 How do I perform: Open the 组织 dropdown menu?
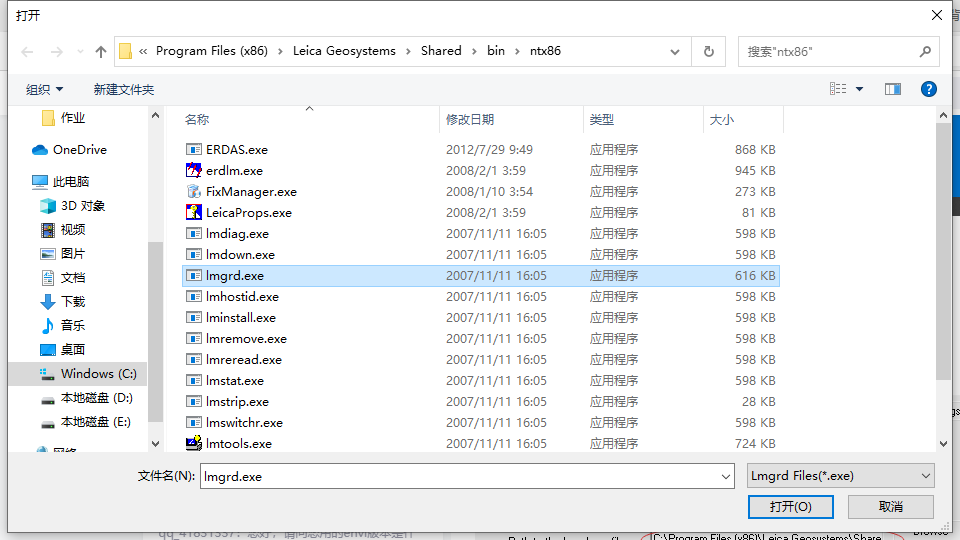pos(44,89)
